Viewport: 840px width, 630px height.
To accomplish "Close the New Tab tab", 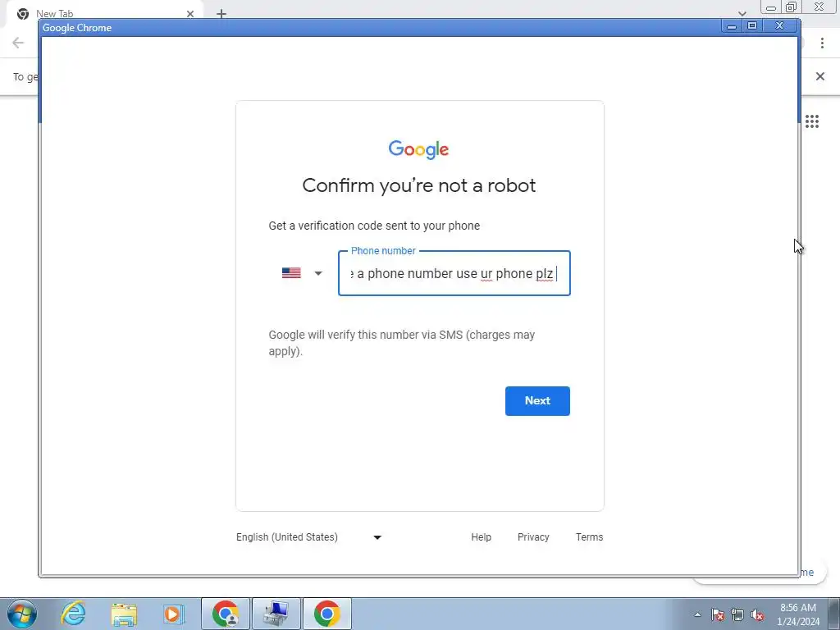I will tap(190, 14).
